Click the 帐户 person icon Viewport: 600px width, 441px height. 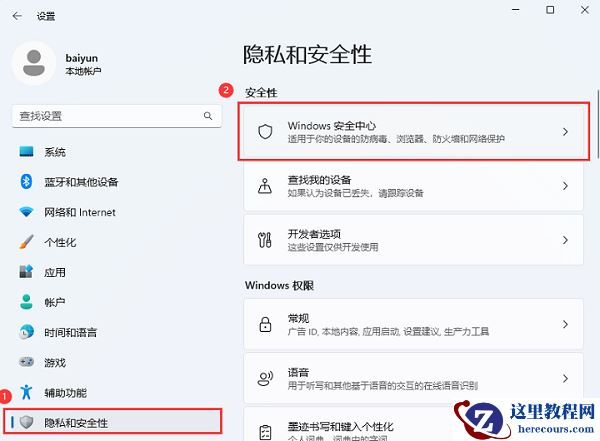(26, 302)
